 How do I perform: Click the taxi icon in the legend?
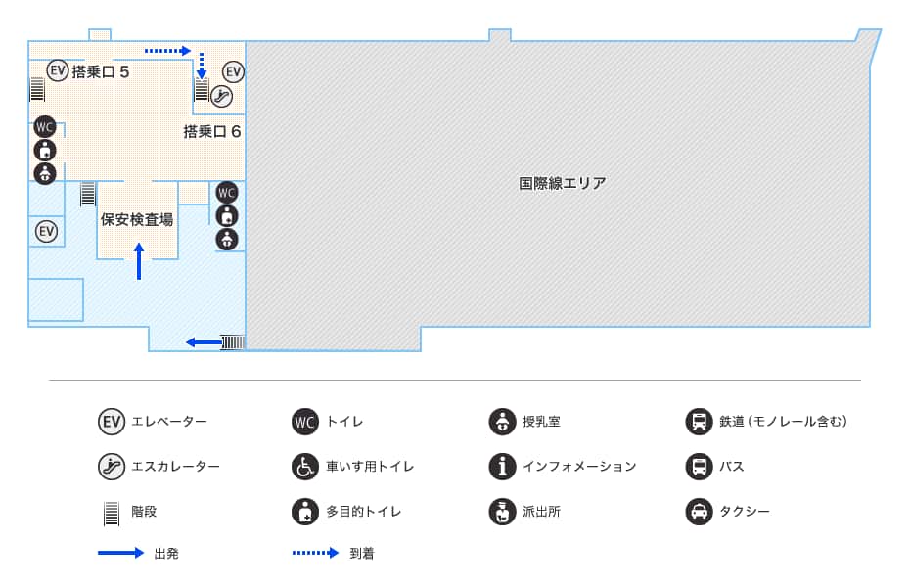699,512
